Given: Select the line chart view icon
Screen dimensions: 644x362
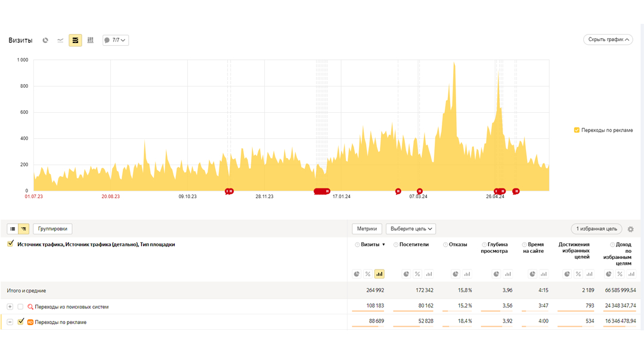Looking at the screenshot, I should [x=60, y=41].
